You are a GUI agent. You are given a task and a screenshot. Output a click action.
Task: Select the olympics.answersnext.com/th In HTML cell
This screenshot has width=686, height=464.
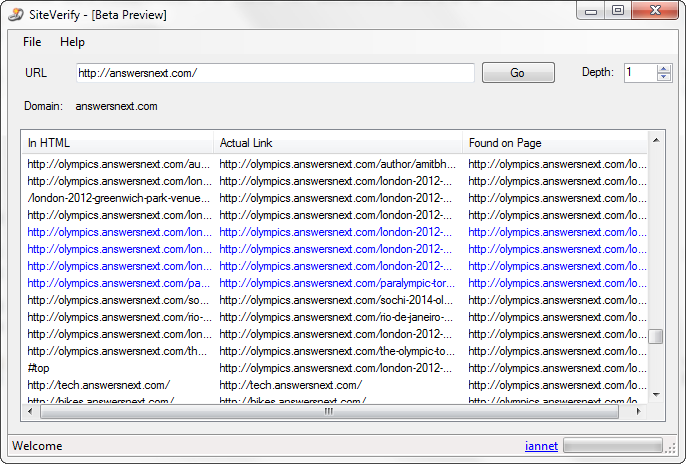[x=117, y=351]
